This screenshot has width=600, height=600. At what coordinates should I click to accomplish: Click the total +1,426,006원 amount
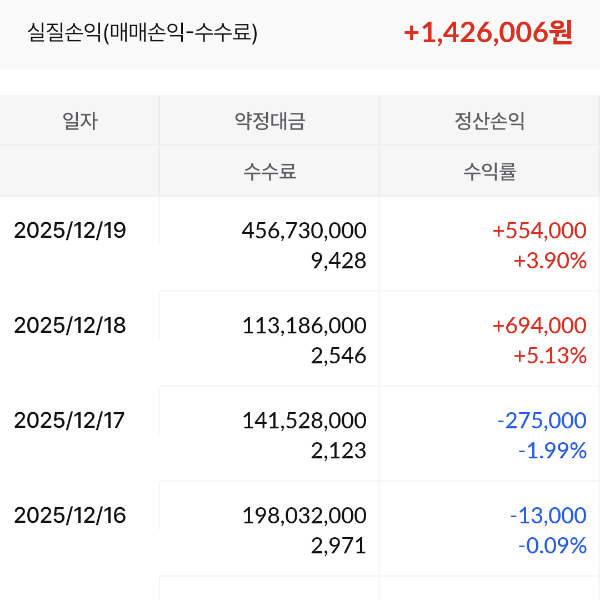point(488,32)
